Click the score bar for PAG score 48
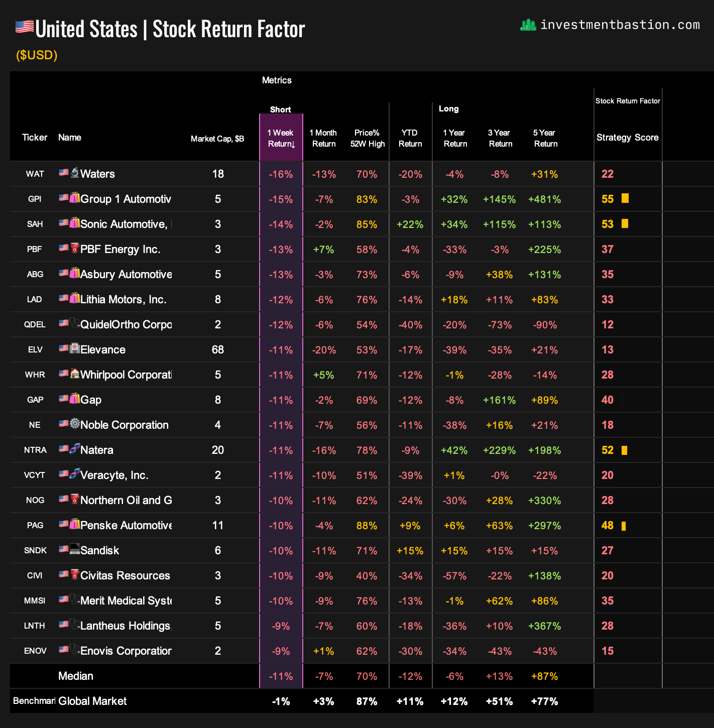714x728 pixels. point(624,526)
